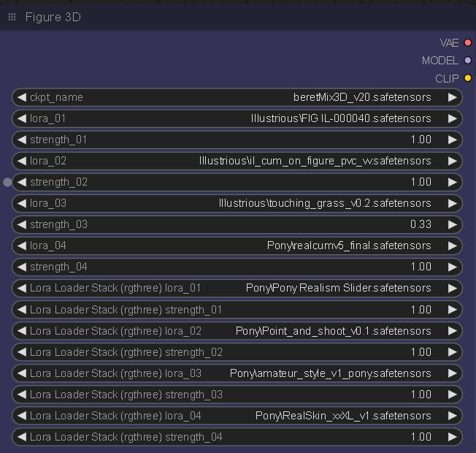The height and width of the screenshot is (453, 476).
Task: Increase rgthree strength_04 with right arrow
Action: click(453, 437)
